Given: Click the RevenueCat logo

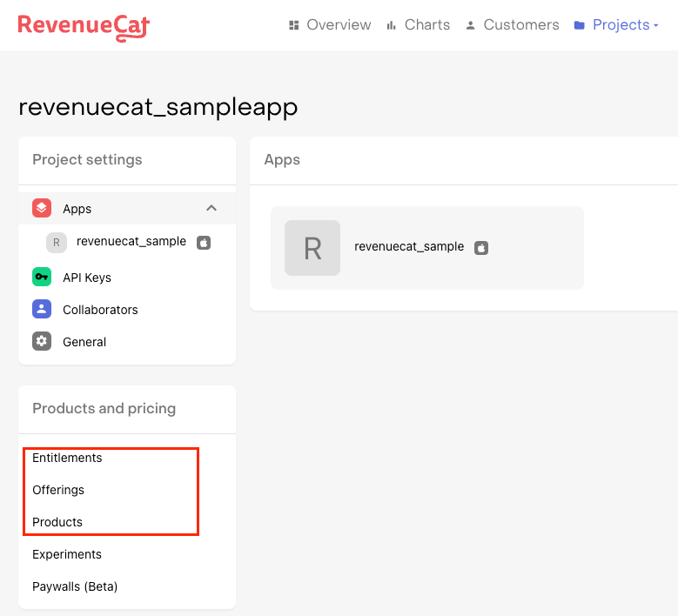Looking at the screenshot, I should (x=84, y=27).
